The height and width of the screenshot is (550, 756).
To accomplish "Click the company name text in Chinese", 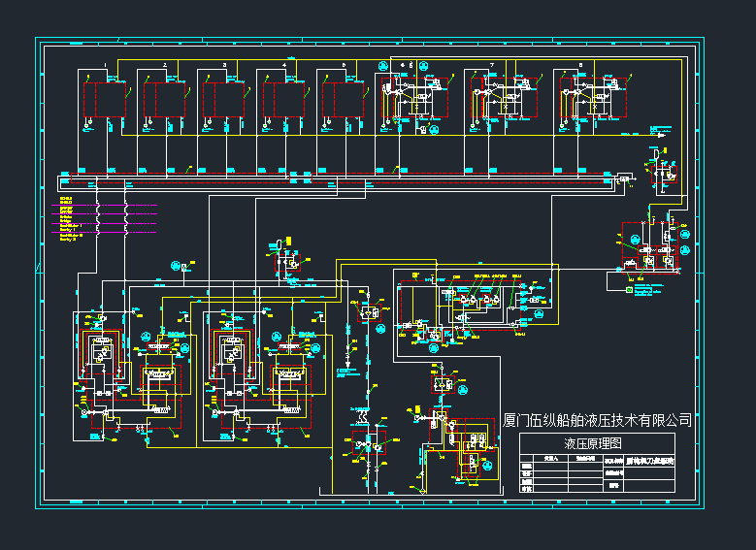I will point(597,420).
